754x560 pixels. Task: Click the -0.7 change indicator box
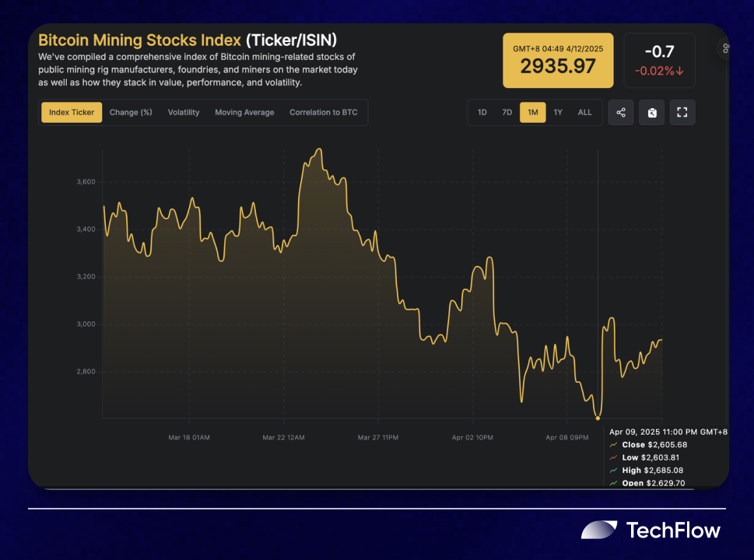659,61
